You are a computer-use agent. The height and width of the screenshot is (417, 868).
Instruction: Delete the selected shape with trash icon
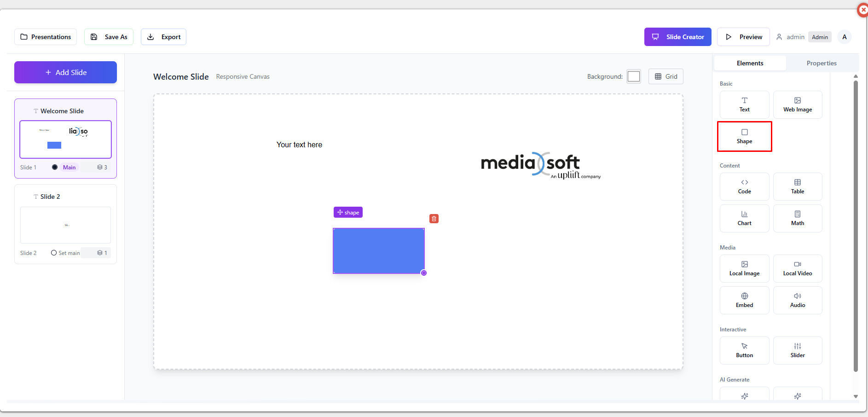434,219
